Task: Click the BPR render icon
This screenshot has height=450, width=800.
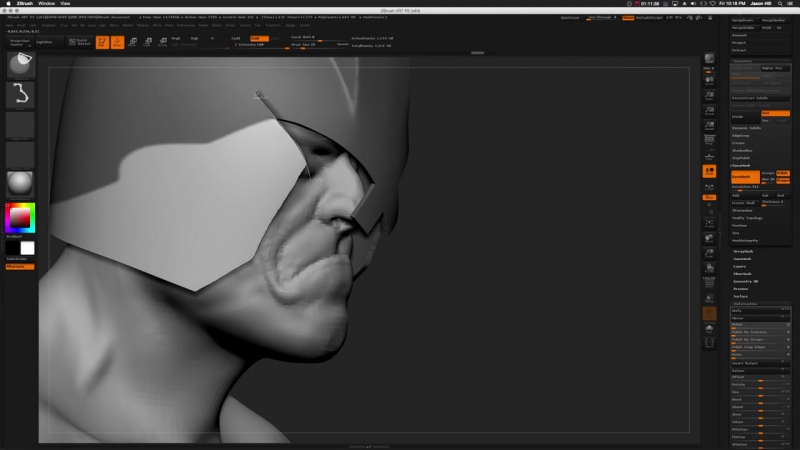Action: [709, 60]
